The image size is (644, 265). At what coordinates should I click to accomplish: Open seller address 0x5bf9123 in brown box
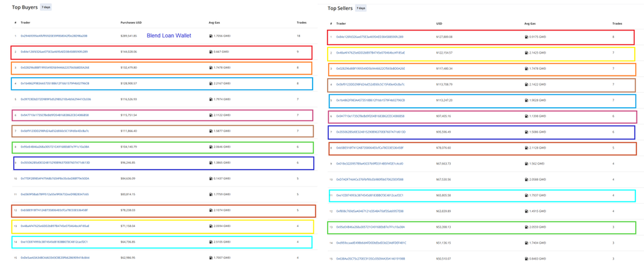(x=369, y=84)
